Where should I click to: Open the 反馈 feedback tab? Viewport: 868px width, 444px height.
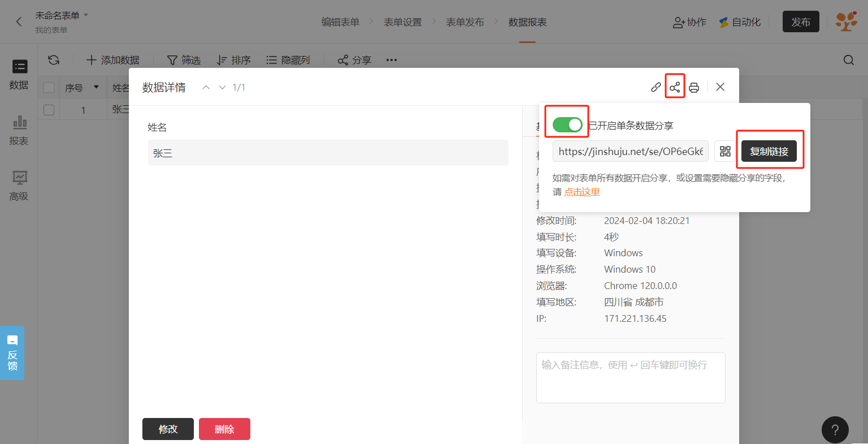coord(12,352)
